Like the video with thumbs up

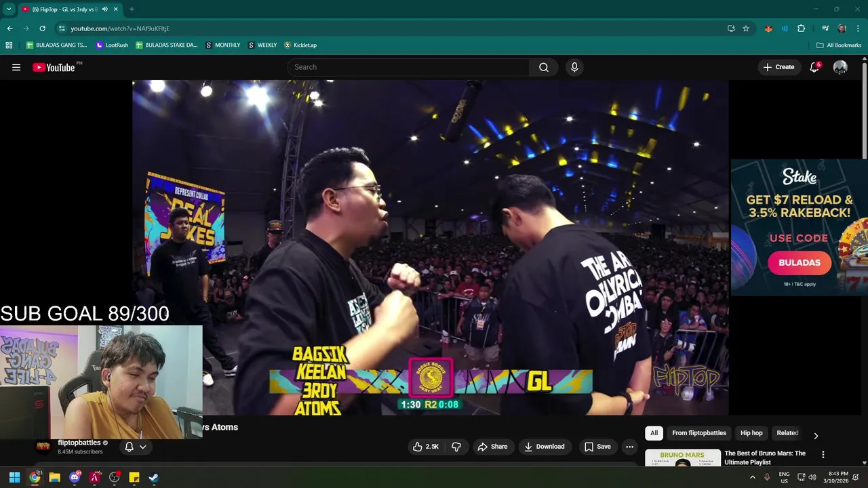[425, 447]
